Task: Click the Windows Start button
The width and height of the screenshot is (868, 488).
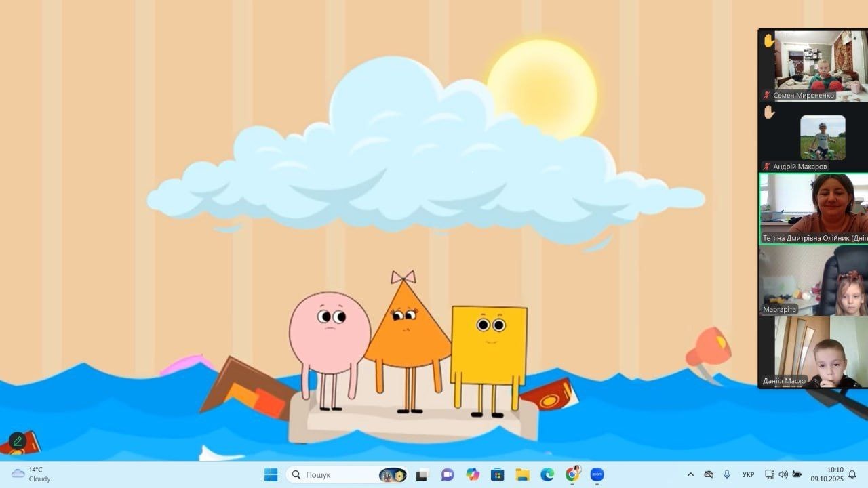Action: point(271,474)
